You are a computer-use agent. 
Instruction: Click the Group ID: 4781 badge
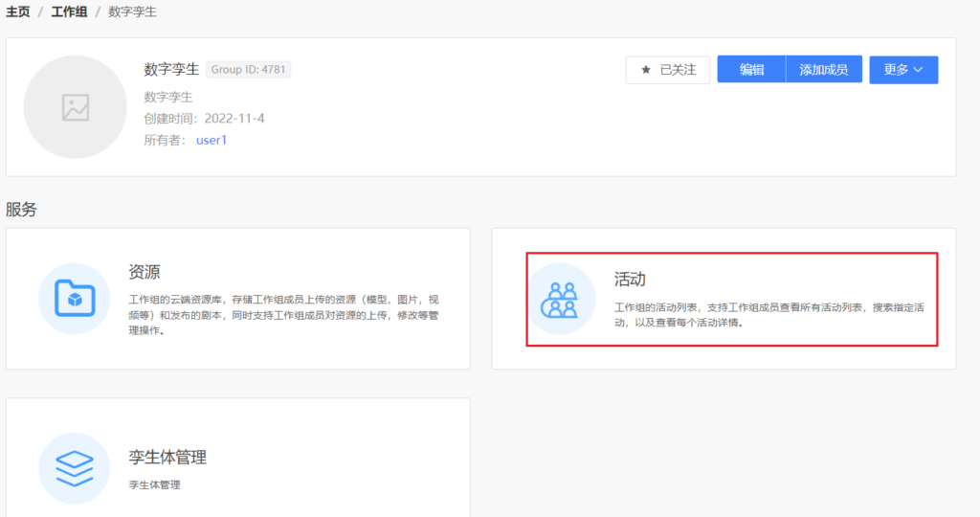[x=249, y=69]
